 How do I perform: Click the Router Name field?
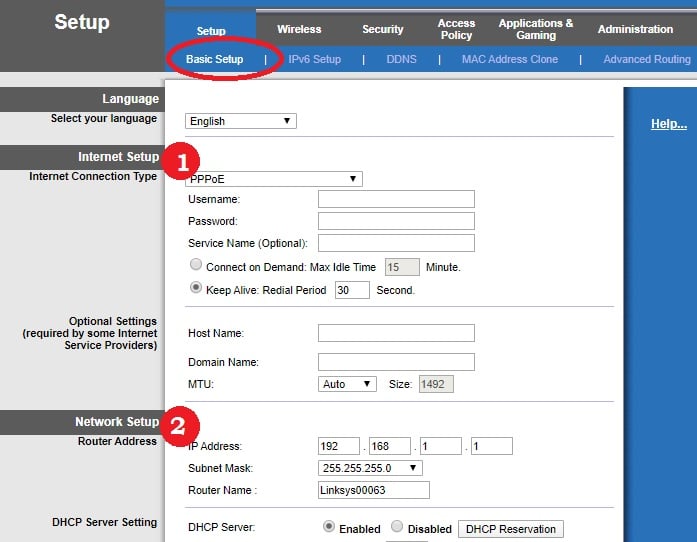[373, 490]
